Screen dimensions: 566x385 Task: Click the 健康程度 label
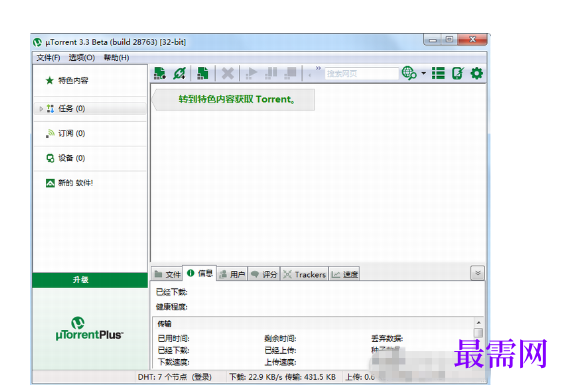tap(171, 307)
